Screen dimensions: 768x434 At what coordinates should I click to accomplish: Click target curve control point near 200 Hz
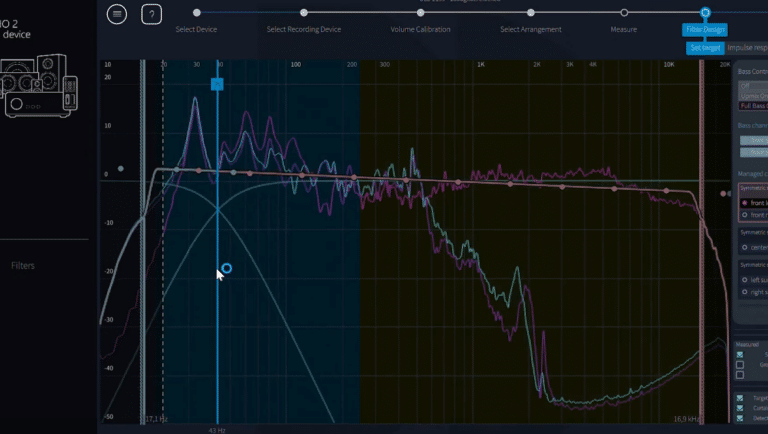[354, 177]
